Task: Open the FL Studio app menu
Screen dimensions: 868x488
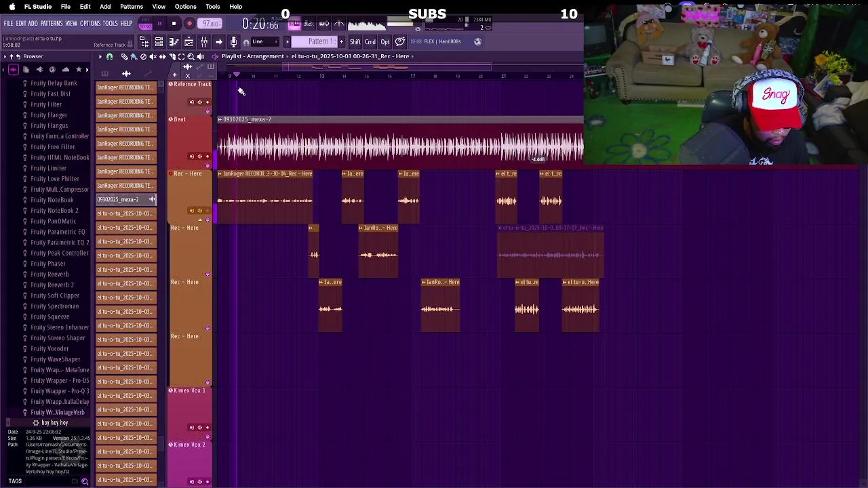Action: [38, 7]
